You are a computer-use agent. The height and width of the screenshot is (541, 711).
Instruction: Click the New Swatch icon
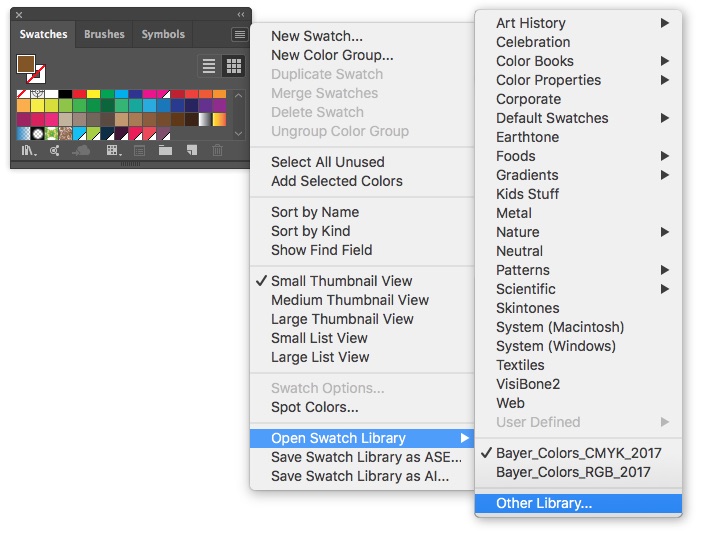click(191, 150)
